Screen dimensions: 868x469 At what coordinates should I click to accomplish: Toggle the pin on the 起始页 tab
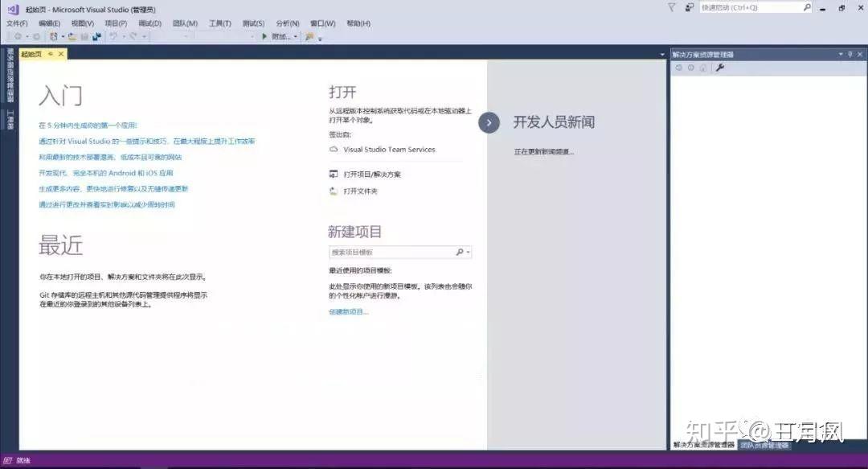51,54
